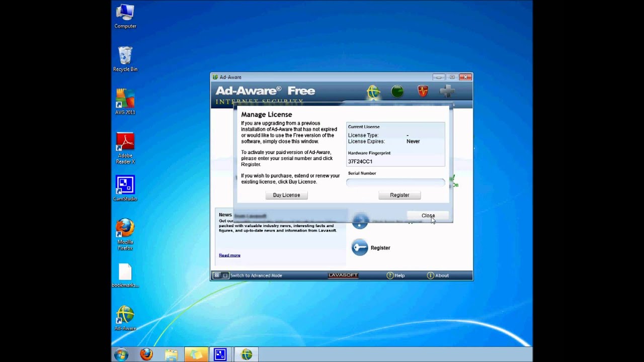644x362 pixels.
Task: Click the 'Serial Number' label
Action: click(x=362, y=173)
